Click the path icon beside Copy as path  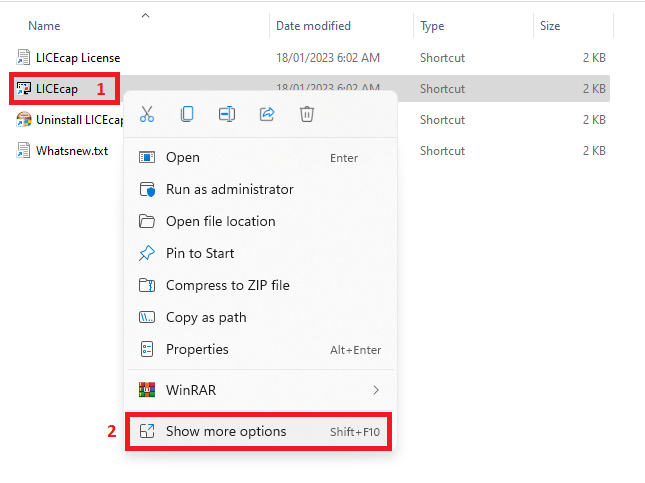147,317
